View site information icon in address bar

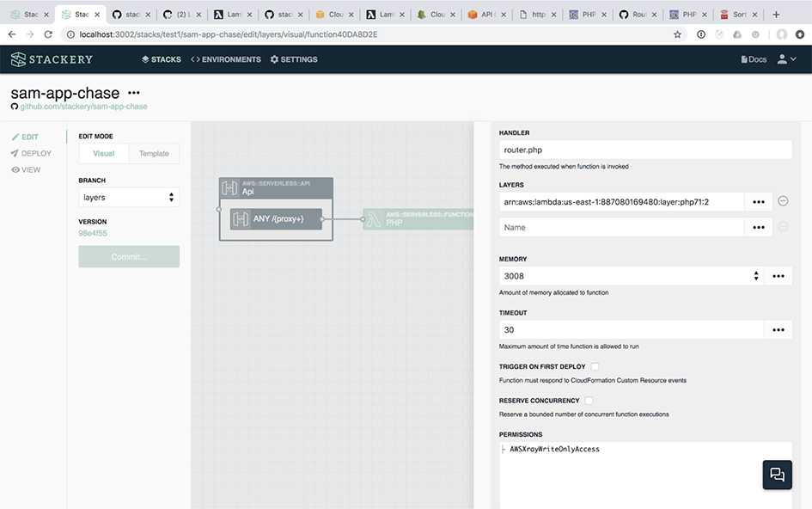point(70,34)
